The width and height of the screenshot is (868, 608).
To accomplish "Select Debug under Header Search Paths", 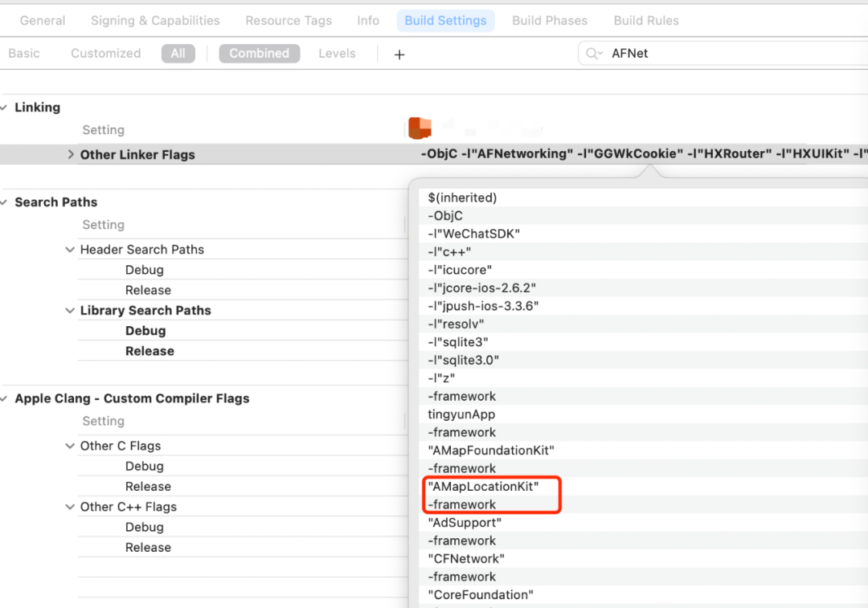I will (x=145, y=270).
